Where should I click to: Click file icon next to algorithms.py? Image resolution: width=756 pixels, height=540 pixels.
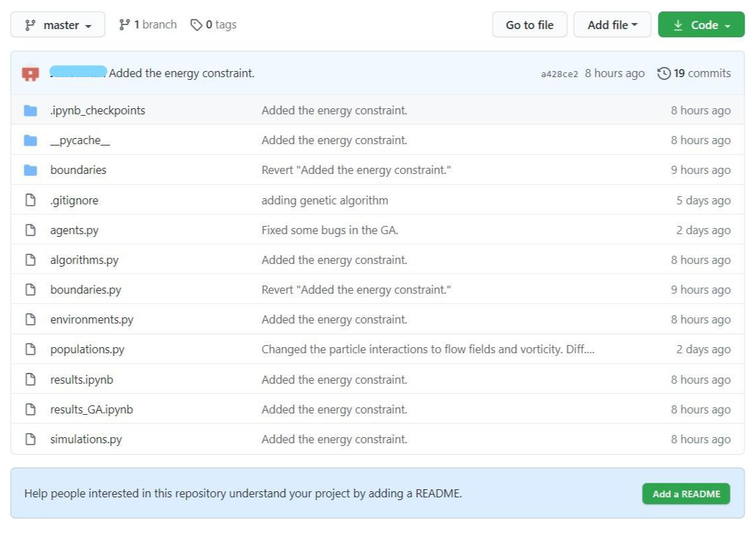[30, 260]
